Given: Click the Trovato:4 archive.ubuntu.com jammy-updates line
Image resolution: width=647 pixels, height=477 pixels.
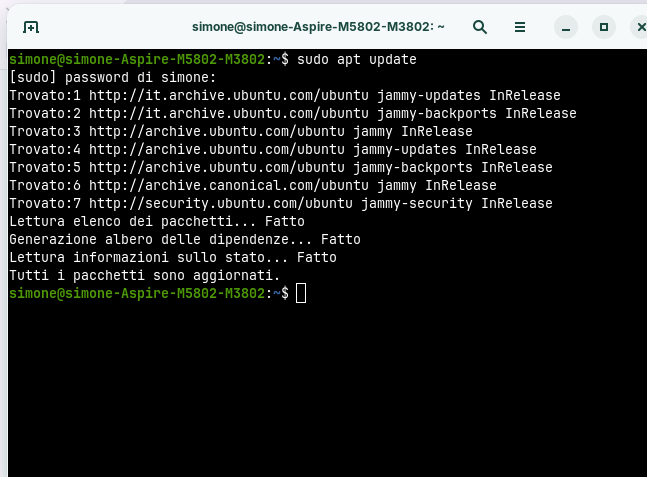Looking at the screenshot, I should click(273, 149).
